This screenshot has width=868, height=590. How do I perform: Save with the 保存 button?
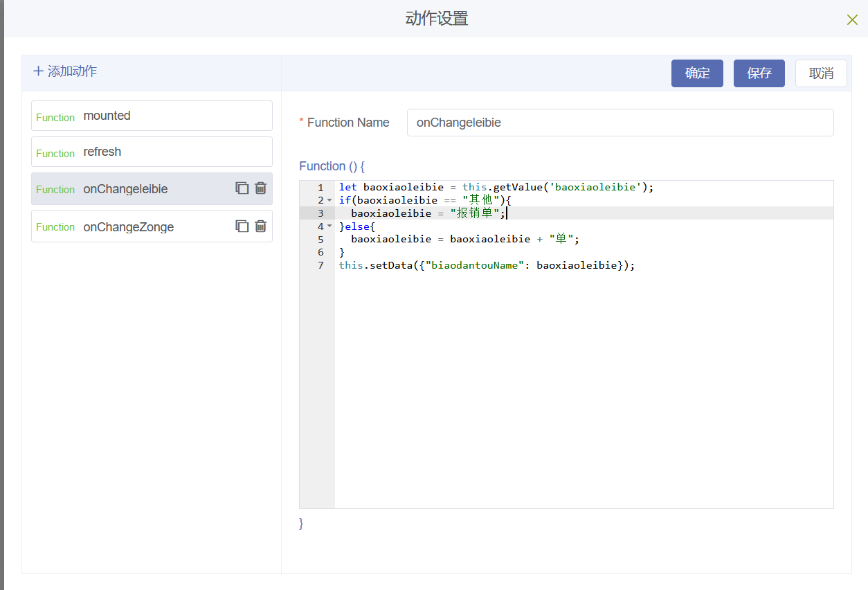(759, 73)
